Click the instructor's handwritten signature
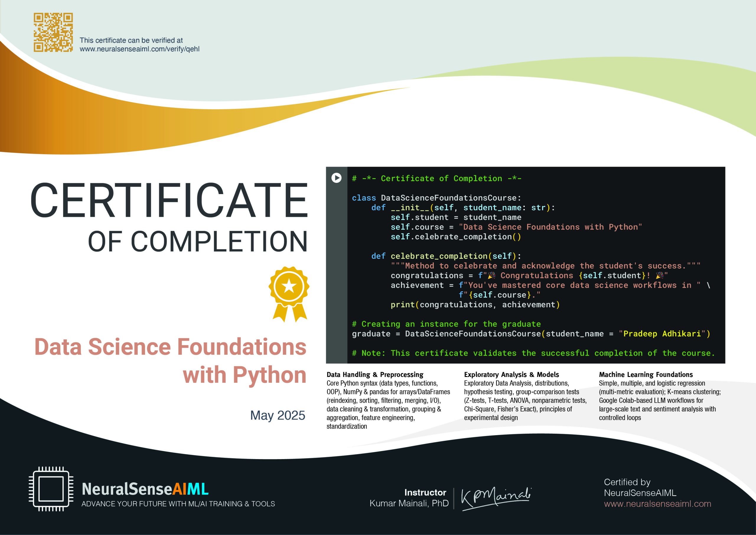 click(x=496, y=498)
